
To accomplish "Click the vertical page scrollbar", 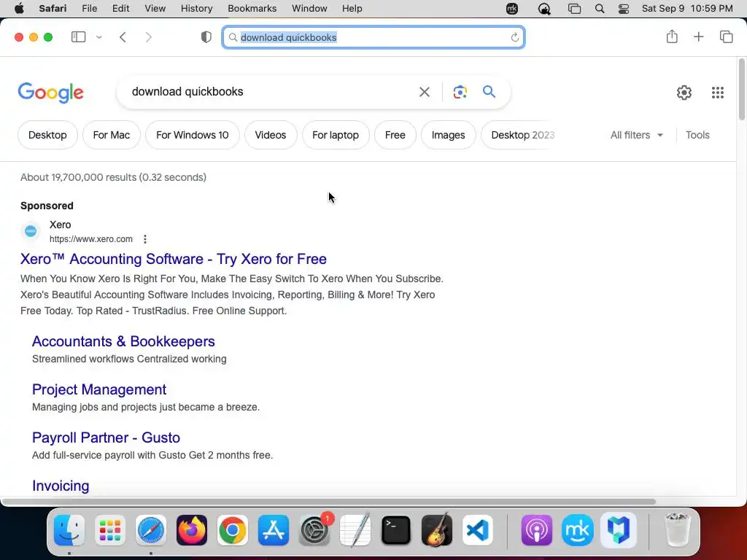I will point(741,89).
